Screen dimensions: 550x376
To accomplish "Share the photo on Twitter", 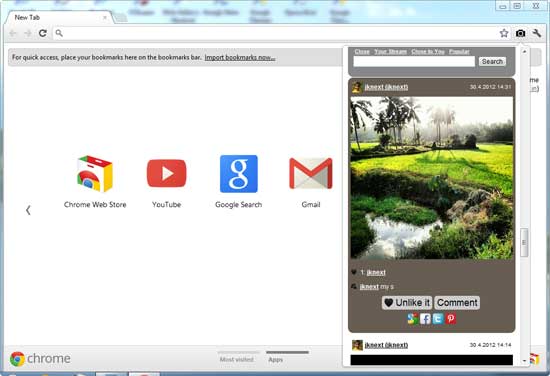I will coord(438,319).
